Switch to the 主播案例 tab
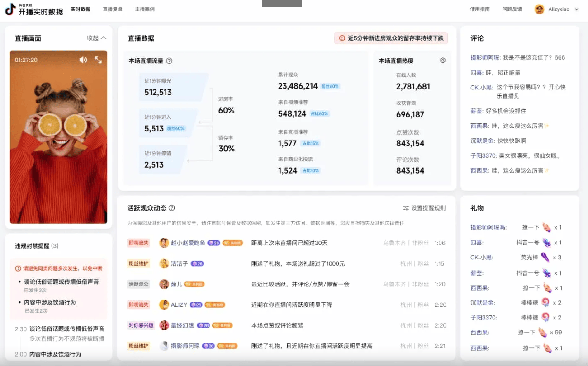This screenshot has width=588, height=366. point(144,9)
